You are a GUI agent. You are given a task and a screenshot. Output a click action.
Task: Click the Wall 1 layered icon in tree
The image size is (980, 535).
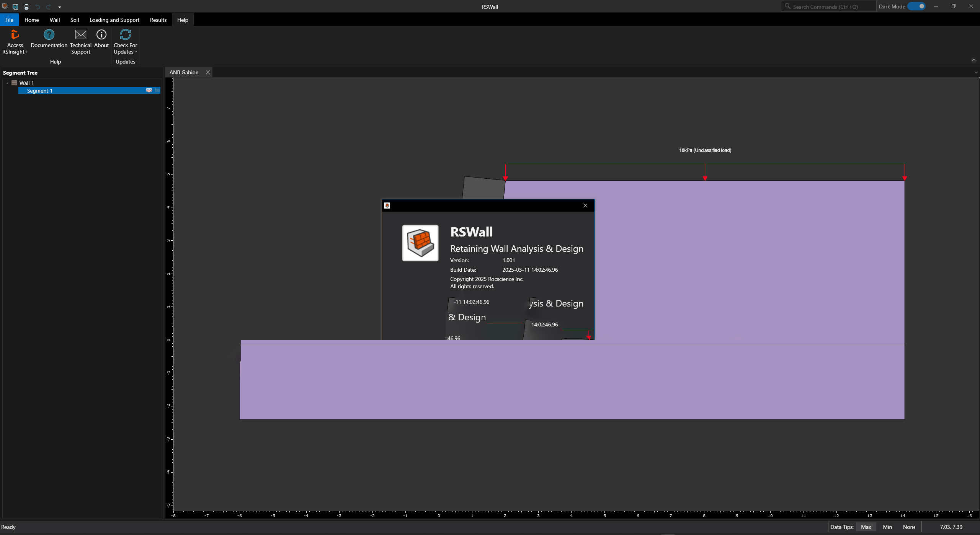tap(14, 83)
